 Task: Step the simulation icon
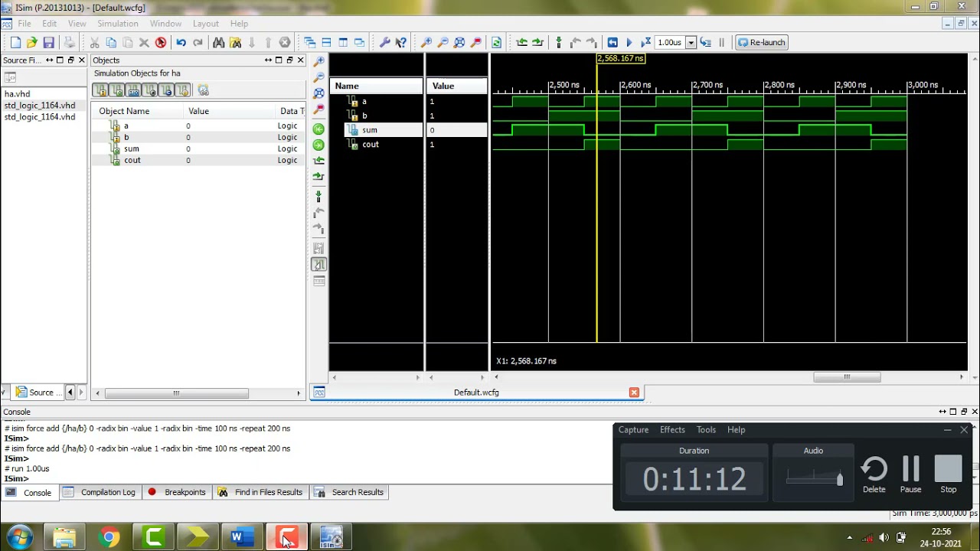(706, 43)
